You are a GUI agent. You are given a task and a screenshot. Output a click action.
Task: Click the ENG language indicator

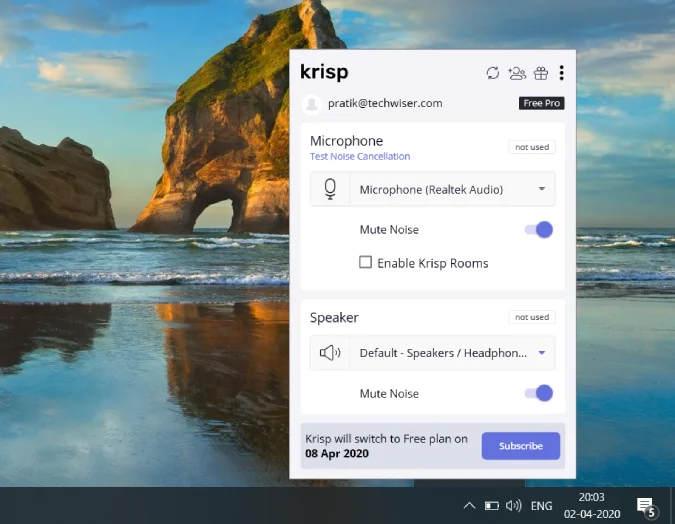541,505
